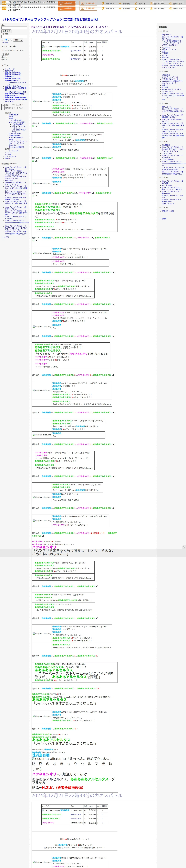Click the オンラインユーザ数 label
The width and height of the screenshot is (186, 868).
click(x=8, y=46)
